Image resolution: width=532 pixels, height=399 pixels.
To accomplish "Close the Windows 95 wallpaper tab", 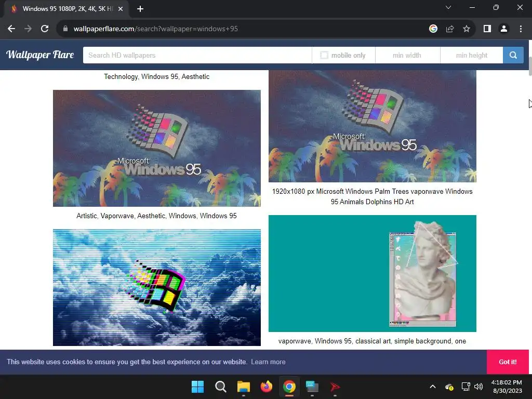I will click(121, 9).
